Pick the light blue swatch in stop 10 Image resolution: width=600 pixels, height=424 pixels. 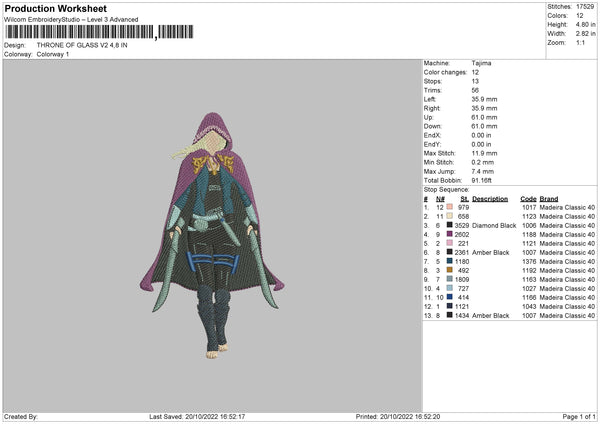pos(450,288)
